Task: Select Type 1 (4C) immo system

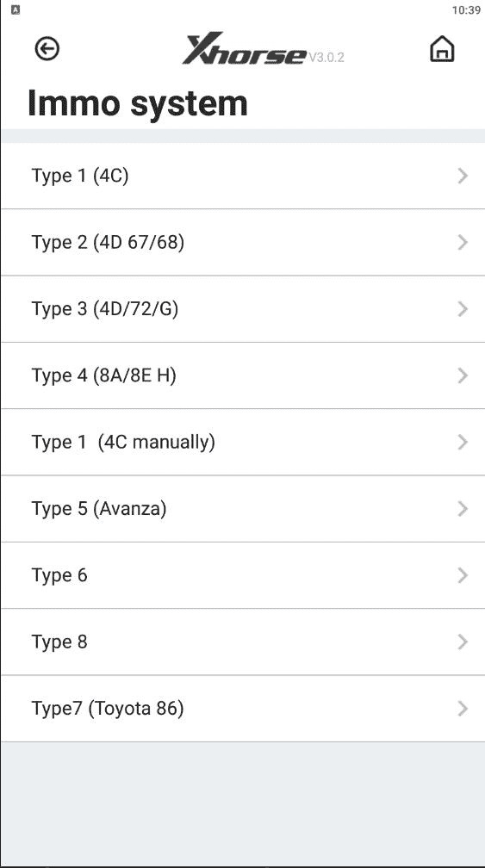Action: click(x=243, y=176)
